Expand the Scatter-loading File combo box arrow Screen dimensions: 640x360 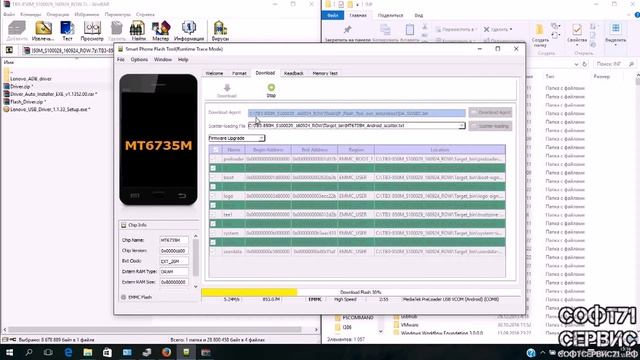pyautogui.click(x=462, y=126)
